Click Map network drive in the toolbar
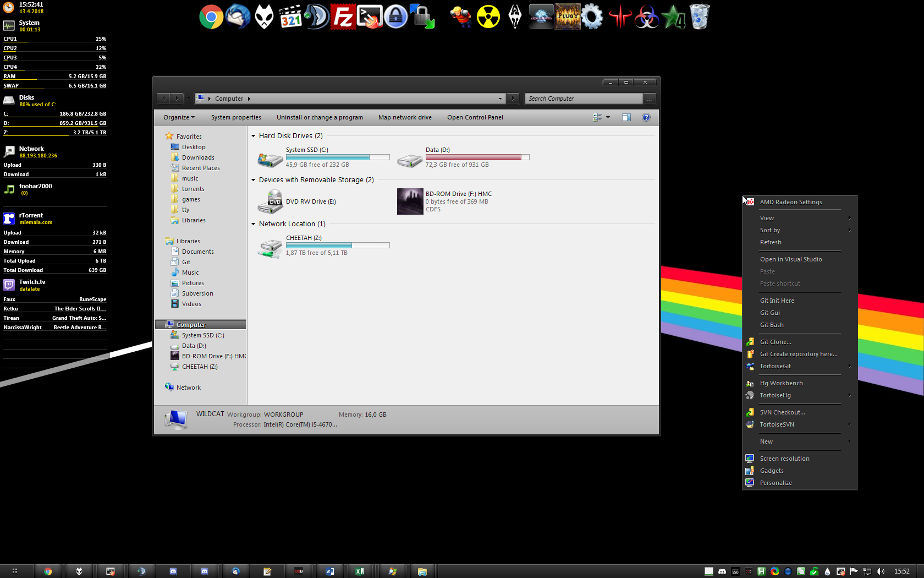The width and height of the screenshot is (924, 578). tap(405, 117)
